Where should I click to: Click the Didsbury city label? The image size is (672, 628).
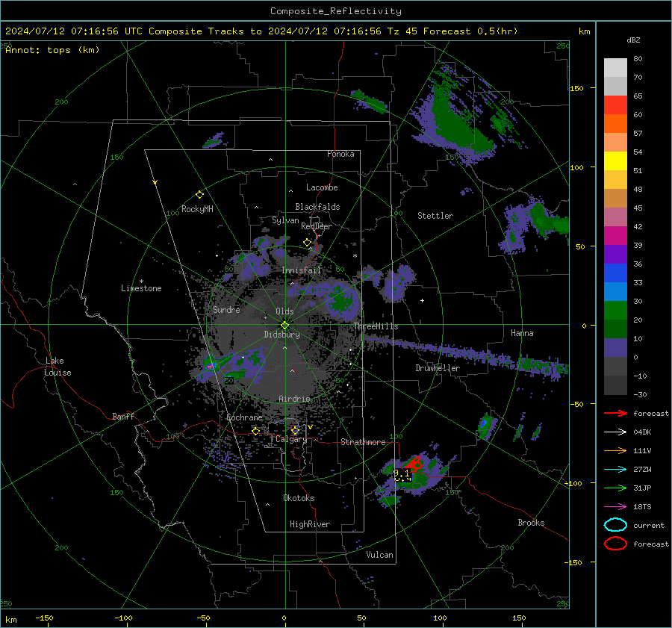point(281,335)
